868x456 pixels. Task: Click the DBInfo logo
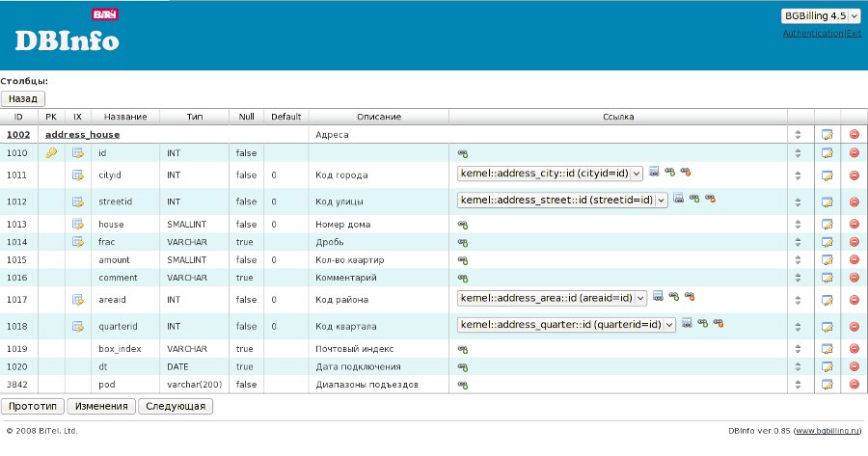click(x=67, y=40)
